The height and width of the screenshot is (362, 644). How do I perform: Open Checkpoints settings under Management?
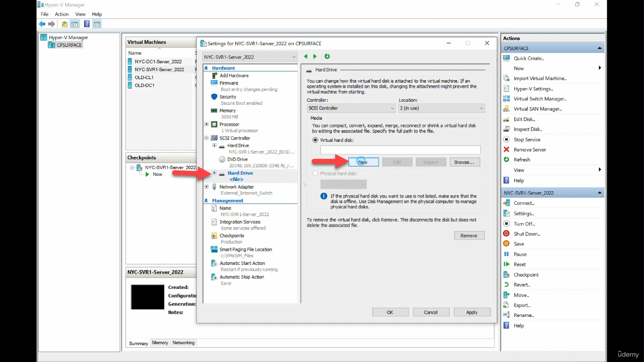pos(231,236)
